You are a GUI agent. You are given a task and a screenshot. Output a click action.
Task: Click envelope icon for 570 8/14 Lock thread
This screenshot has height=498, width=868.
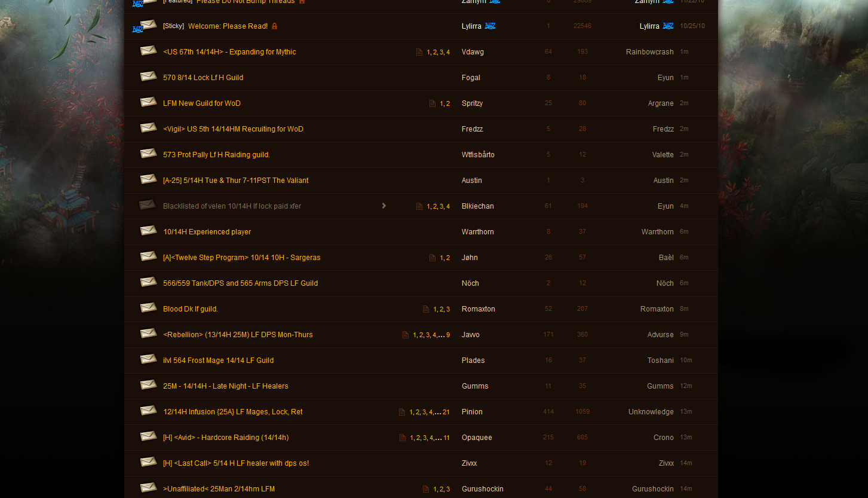(148, 77)
